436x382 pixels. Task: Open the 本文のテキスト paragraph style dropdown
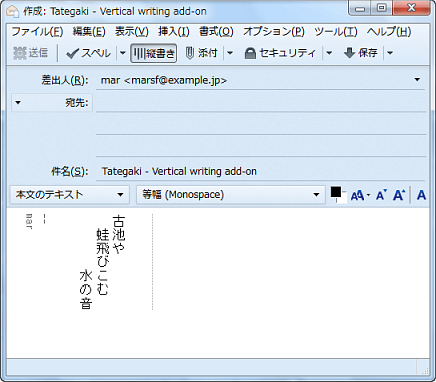tap(70, 195)
